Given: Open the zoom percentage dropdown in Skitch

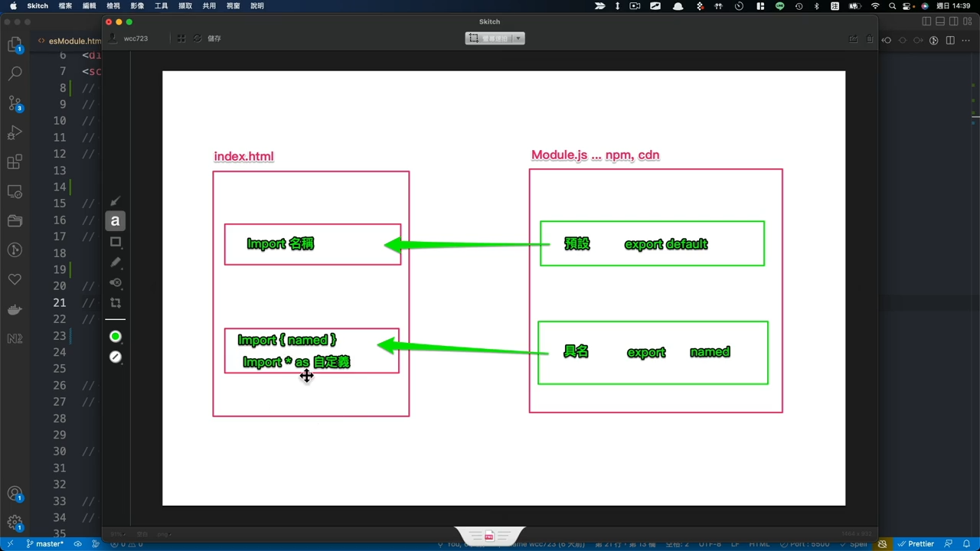Looking at the screenshot, I should coord(117,534).
